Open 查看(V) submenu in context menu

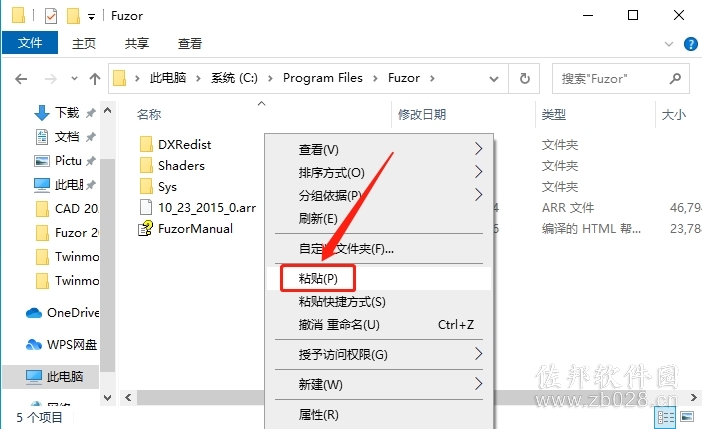pyautogui.click(x=379, y=150)
